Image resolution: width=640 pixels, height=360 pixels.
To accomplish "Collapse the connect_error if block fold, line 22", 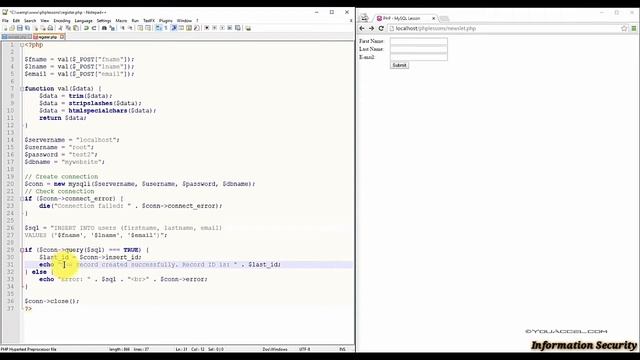I will click(x=22, y=199).
